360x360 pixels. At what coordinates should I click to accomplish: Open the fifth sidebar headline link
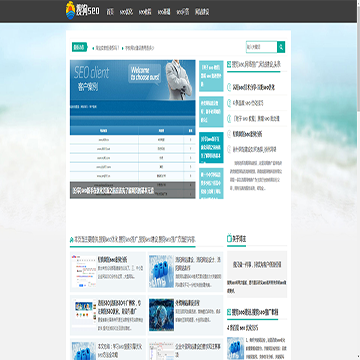(x=254, y=150)
